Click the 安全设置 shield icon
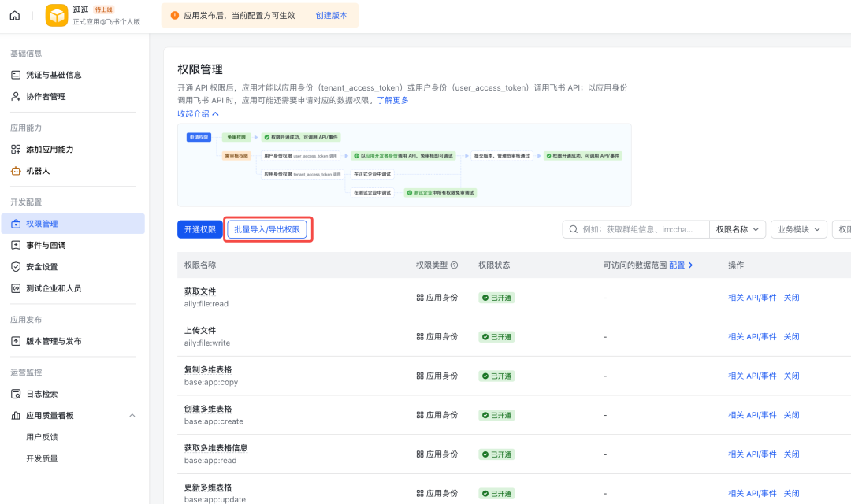This screenshot has height=504, width=851. pyautogui.click(x=17, y=266)
